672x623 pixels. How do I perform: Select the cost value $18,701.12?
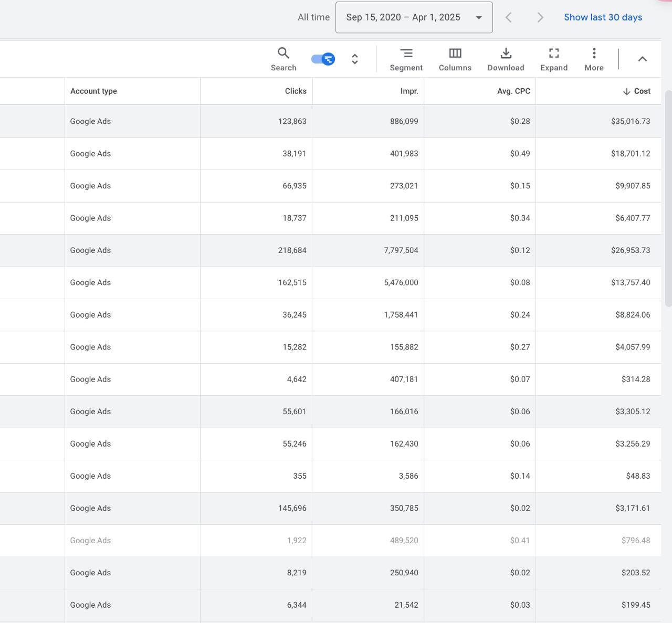(631, 154)
